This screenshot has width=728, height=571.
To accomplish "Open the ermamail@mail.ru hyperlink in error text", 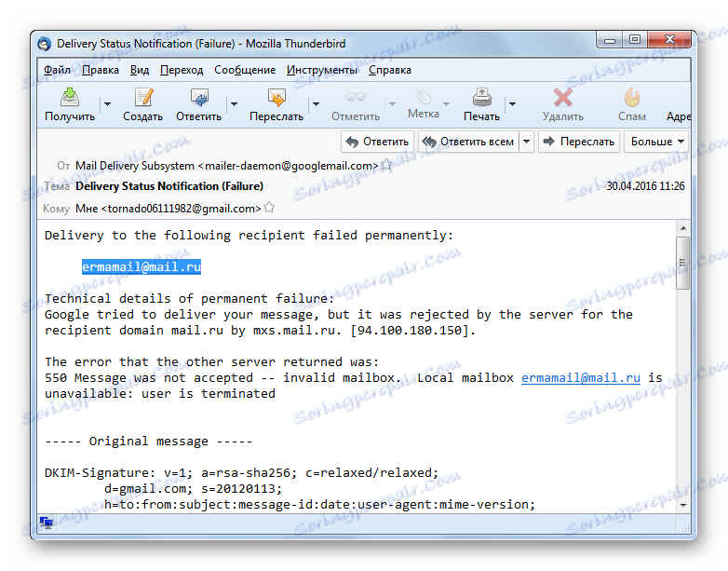I will pos(581,378).
